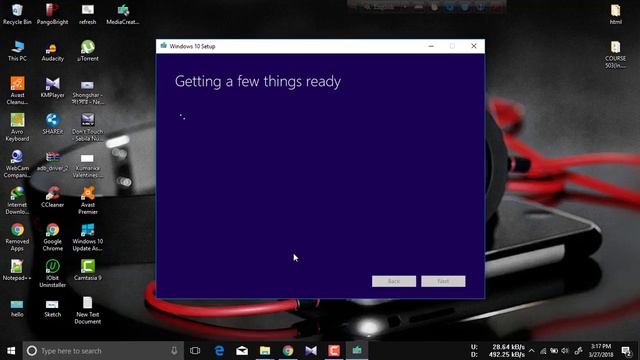Activate the search microphone icon
The width and height of the screenshot is (640, 360).
pos(174,351)
